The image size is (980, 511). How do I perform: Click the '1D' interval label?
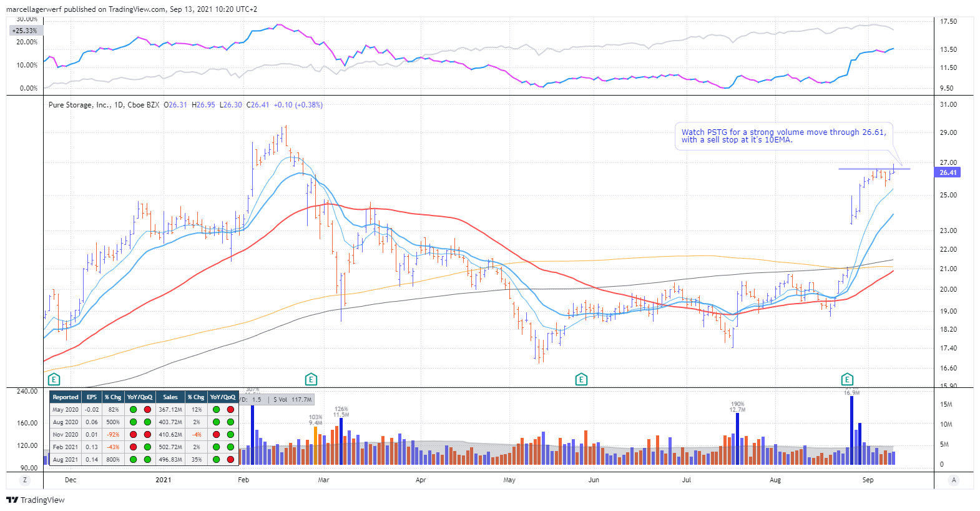[x=119, y=105]
